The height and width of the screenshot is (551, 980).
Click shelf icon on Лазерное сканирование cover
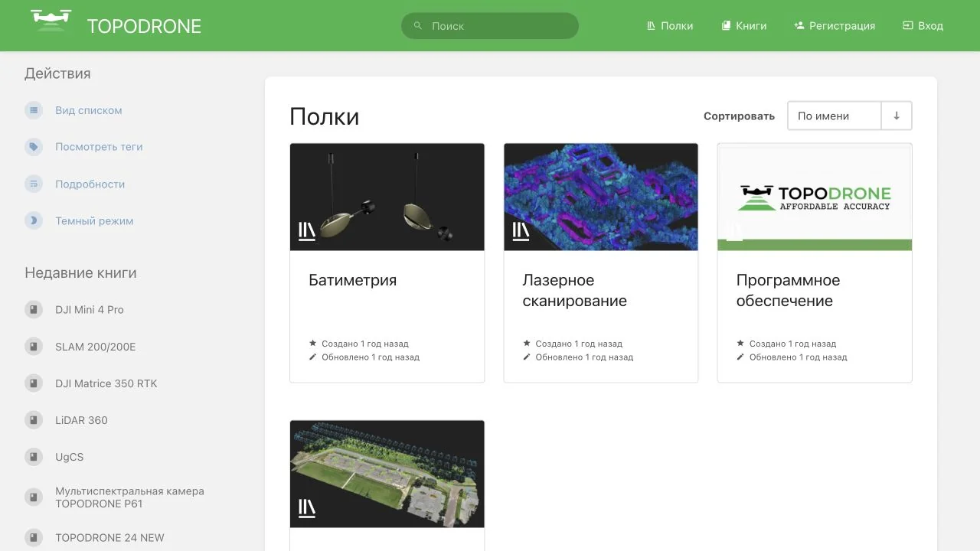tap(521, 231)
